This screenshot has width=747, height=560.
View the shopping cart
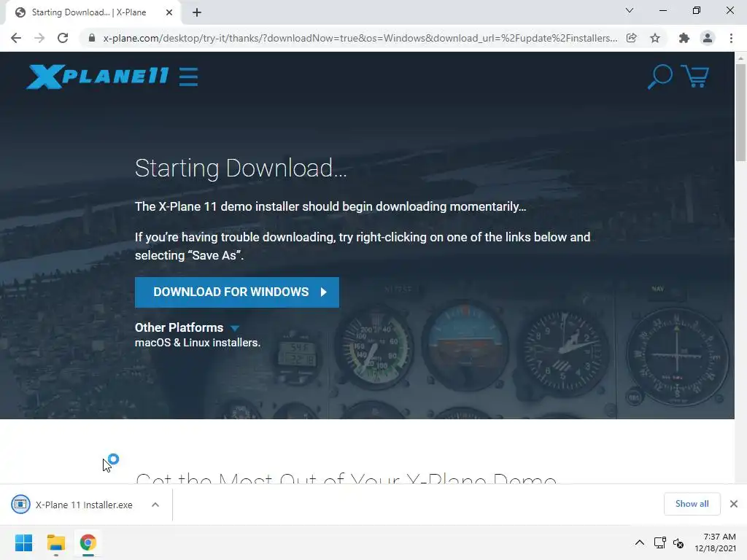pyautogui.click(x=695, y=76)
